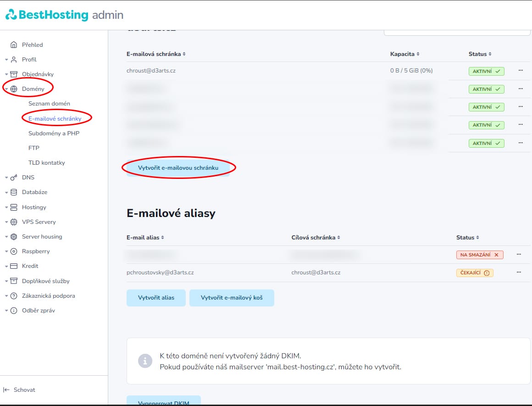Collapse the Domény menu arrow

(x=6, y=89)
